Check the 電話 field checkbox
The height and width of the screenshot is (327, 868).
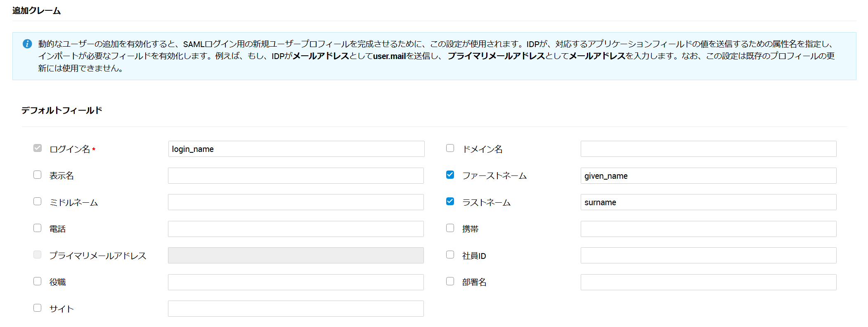point(38,228)
